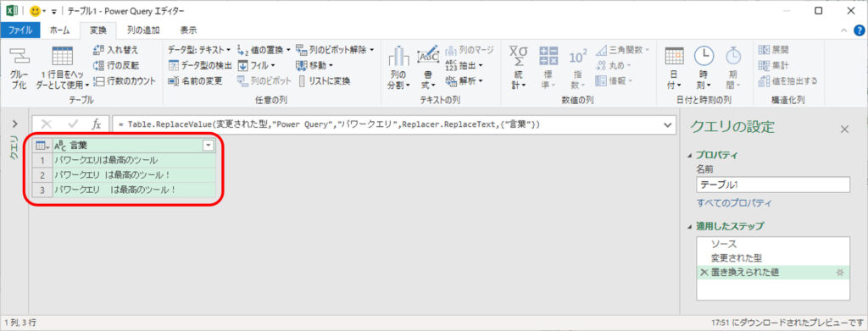This screenshot has width=868, height=331.
Task: Click the 丸め (Rounding) button
Action: 615,65
